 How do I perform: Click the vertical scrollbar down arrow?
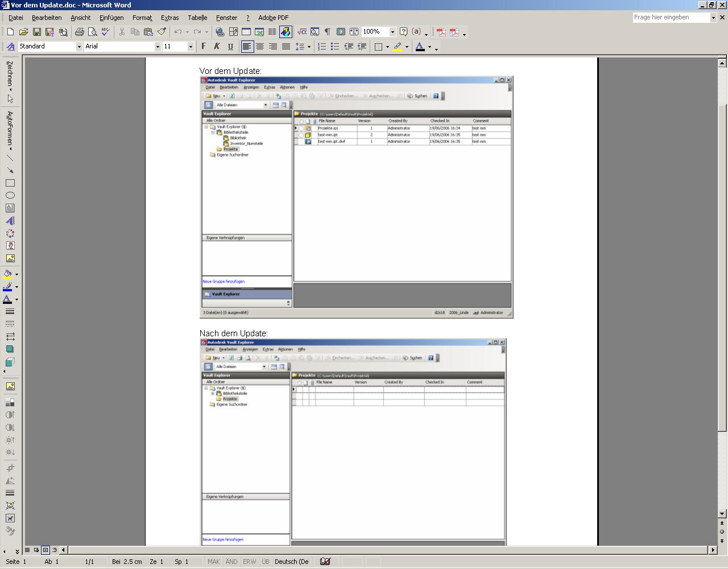click(722, 514)
